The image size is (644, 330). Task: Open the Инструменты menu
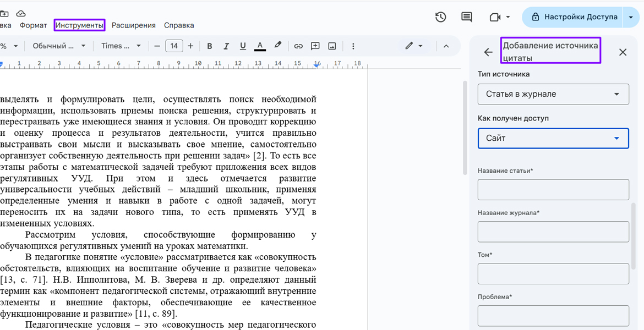pyautogui.click(x=80, y=25)
